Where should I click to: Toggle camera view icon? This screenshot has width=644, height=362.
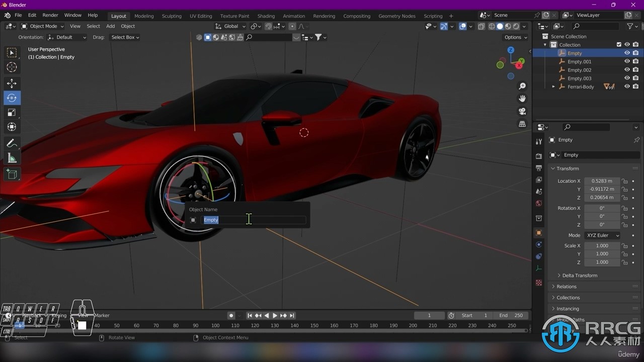pos(522,111)
